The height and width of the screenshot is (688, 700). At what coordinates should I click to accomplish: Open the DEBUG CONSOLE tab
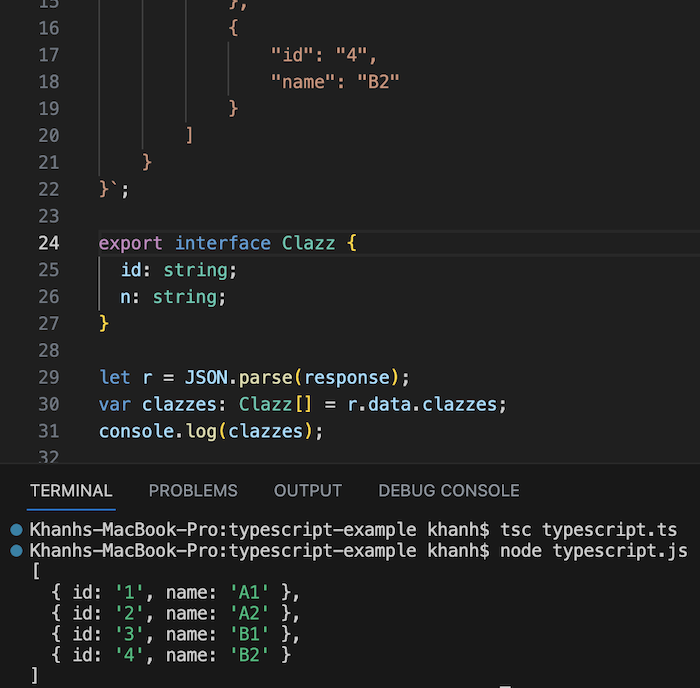(x=449, y=491)
